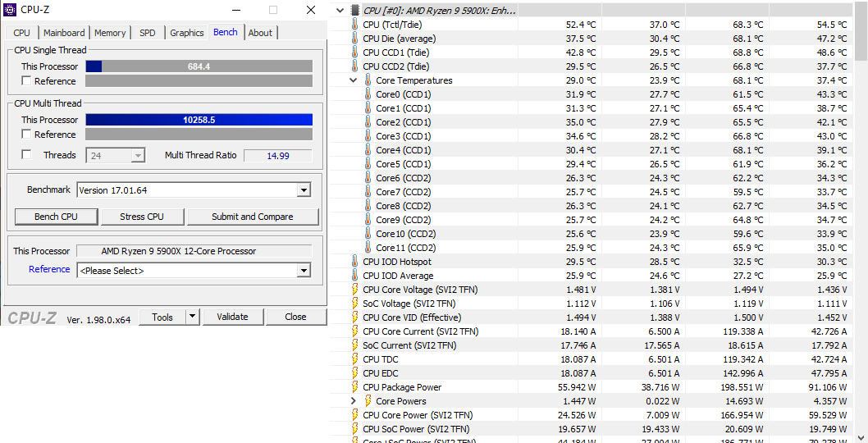Click lightning icon beside CPU Package Power
Screen dimensions: 868x443
tap(355, 387)
